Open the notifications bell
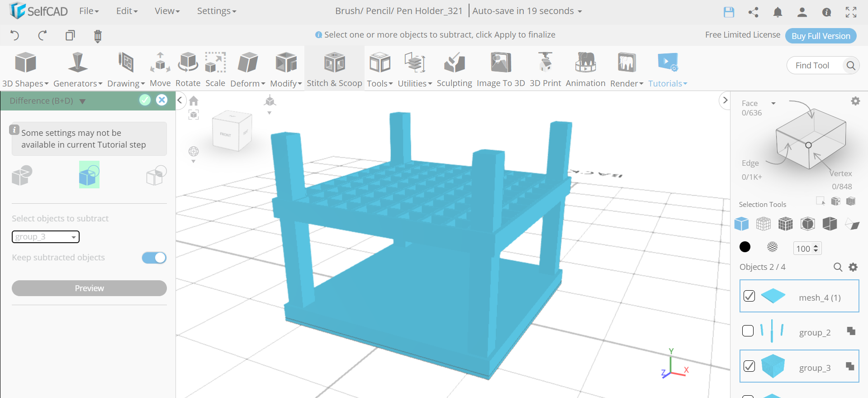Viewport: 868px width, 398px height. point(778,12)
